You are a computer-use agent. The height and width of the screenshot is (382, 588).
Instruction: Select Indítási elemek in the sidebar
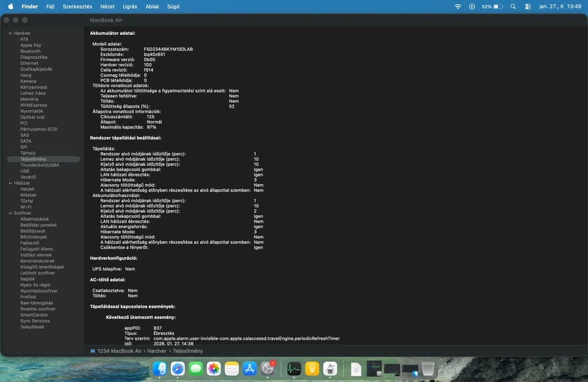coord(36,255)
